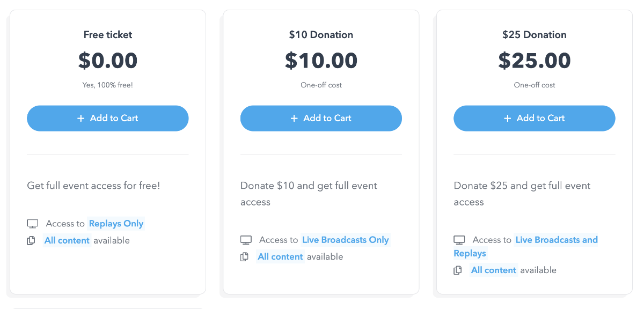The image size is (644, 309).
Task: Add the $25 Donation to cart
Action: coord(535,118)
